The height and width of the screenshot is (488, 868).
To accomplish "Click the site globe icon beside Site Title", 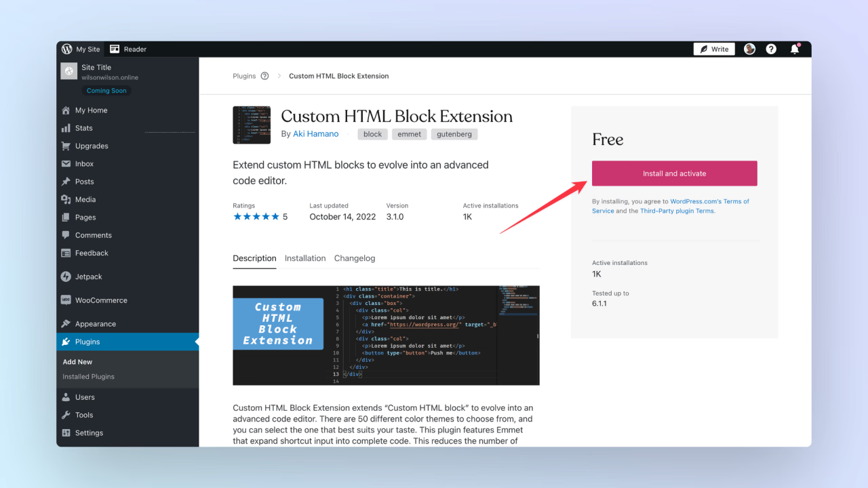I will coord(68,71).
